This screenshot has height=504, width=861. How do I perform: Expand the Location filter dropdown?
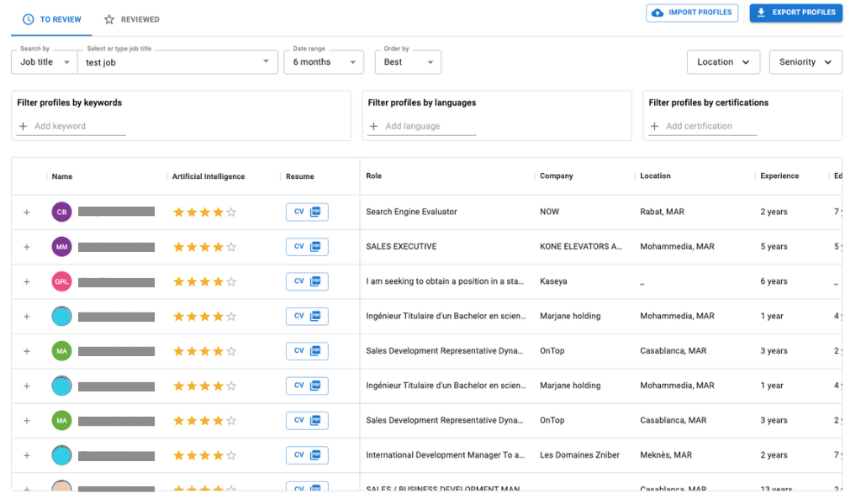point(723,61)
